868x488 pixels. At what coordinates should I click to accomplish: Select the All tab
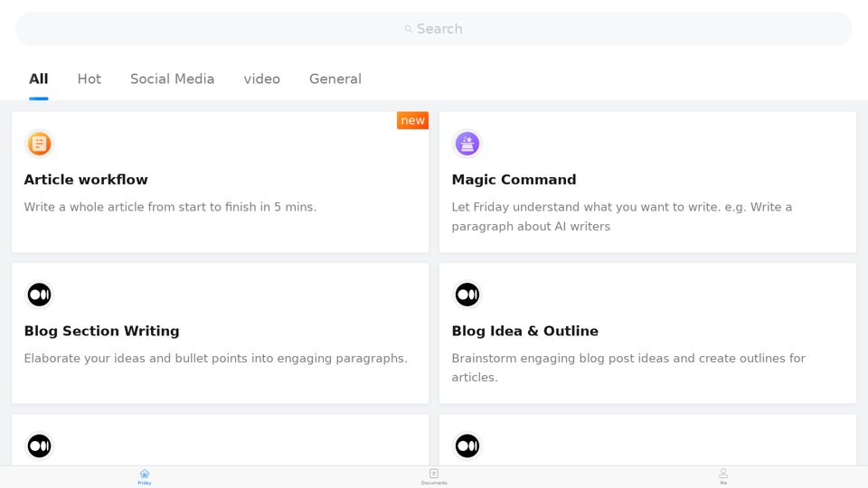point(39,80)
